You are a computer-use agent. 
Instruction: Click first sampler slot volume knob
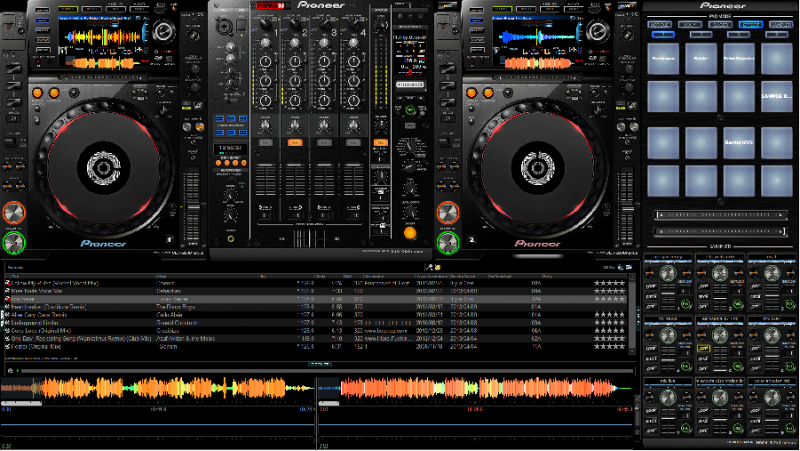(668, 274)
